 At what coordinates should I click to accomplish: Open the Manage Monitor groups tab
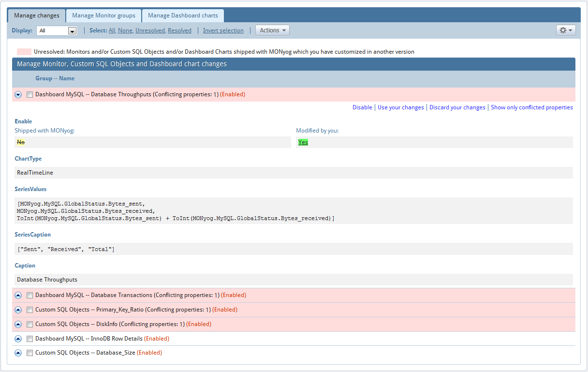[103, 15]
